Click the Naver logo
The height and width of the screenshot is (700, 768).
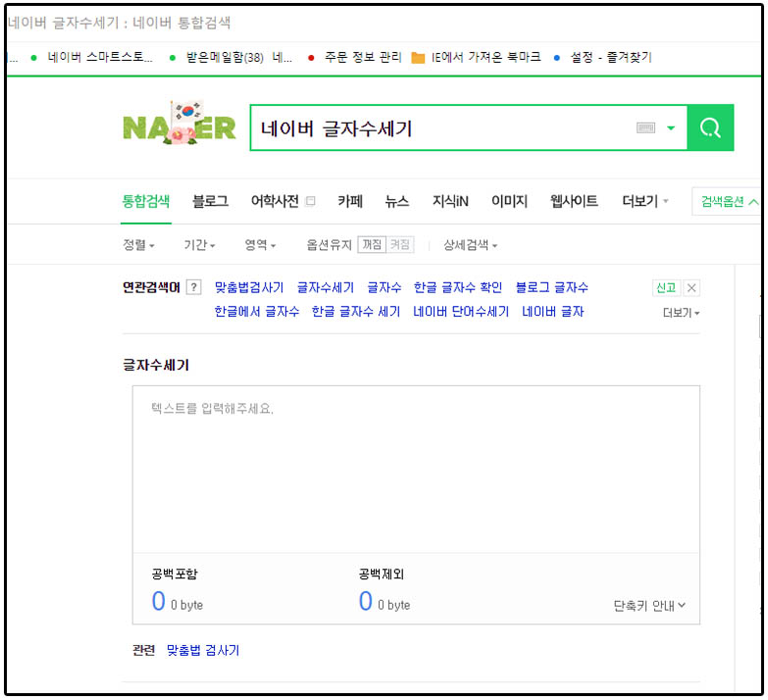click(179, 124)
